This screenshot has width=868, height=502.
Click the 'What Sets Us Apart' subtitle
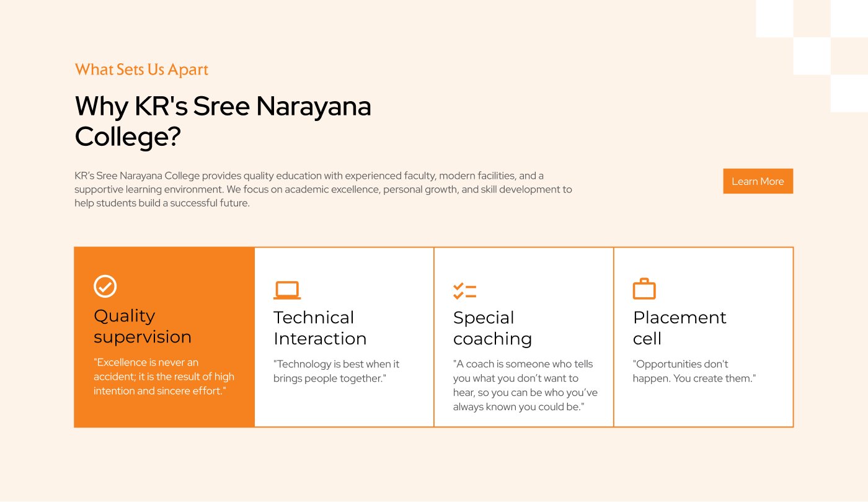click(141, 69)
